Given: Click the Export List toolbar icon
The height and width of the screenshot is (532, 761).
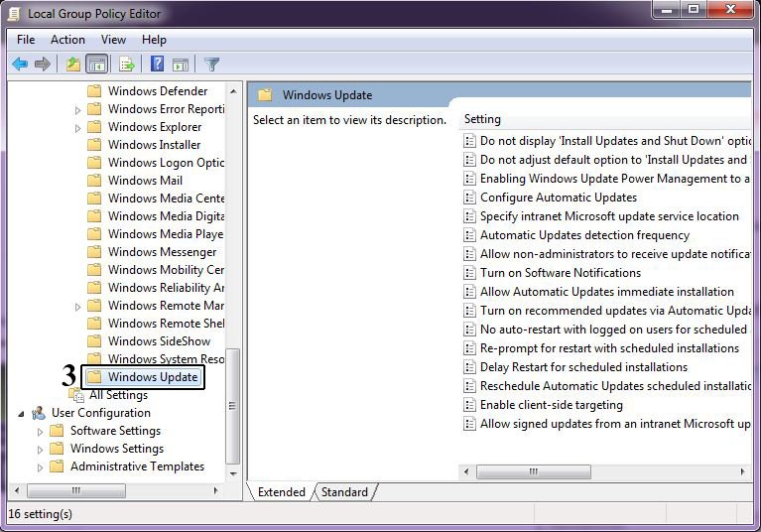Looking at the screenshot, I should coord(127,64).
